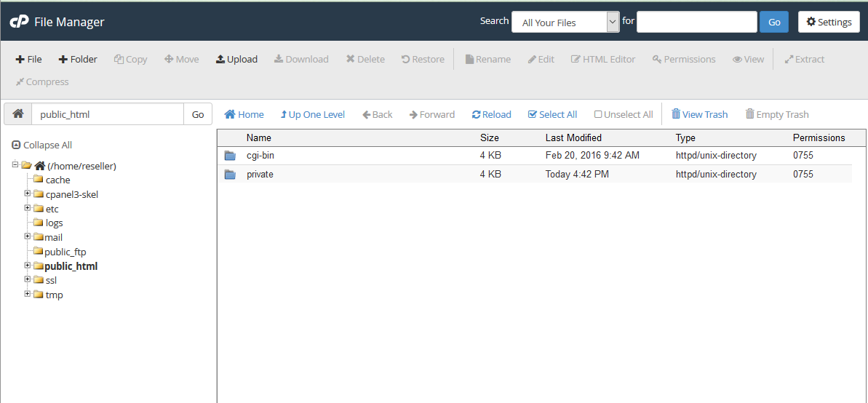The image size is (868, 403).
Task: Sort files by Name column header
Action: (259, 137)
